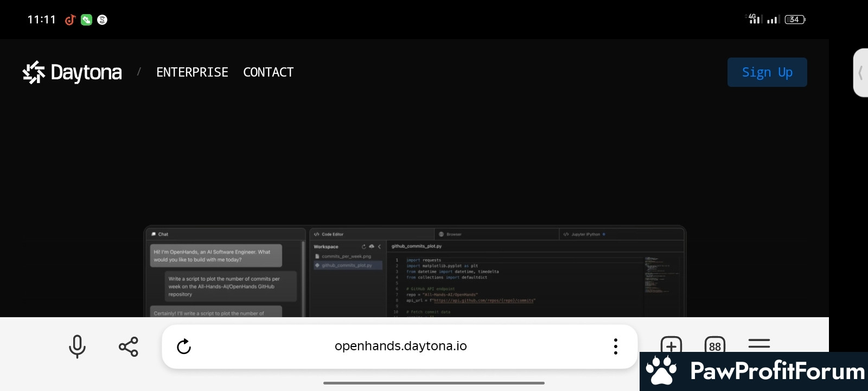Image resolution: width=868 pixels, height=391 pixels.
Task: Click the 'Write a script to plot' message
Action: (231, 286)
